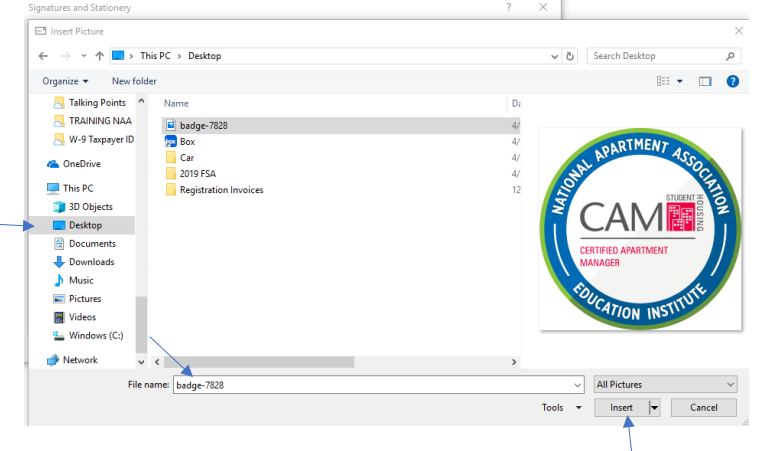Click the badge-7828 file icon
This screenshot has height=451, width=757.
coord(170,126)
